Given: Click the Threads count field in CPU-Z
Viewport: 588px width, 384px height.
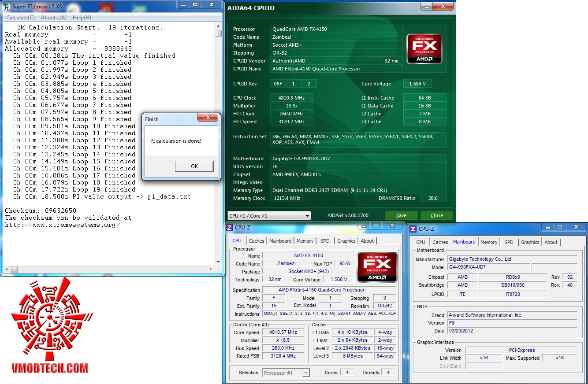Looking at the screenshot, I should (x=388, y=373).
